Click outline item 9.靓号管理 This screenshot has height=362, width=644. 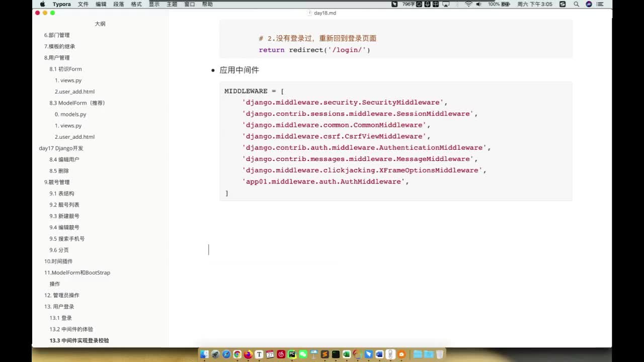(57, 182)
